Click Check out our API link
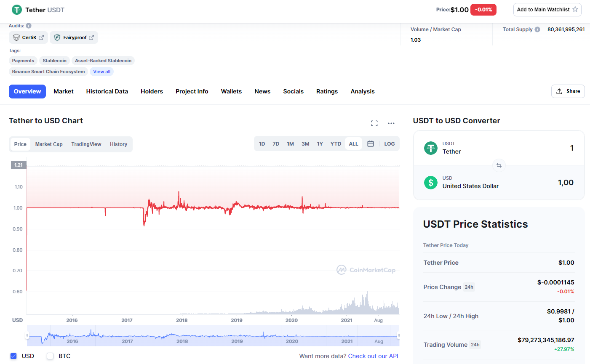590x364 pixels. pos(373,356)
